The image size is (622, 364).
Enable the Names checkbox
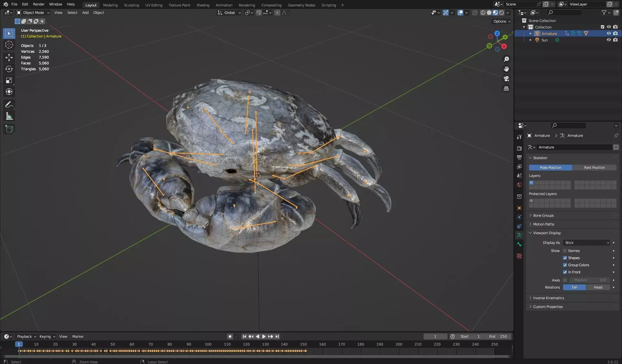pos(565,251)
